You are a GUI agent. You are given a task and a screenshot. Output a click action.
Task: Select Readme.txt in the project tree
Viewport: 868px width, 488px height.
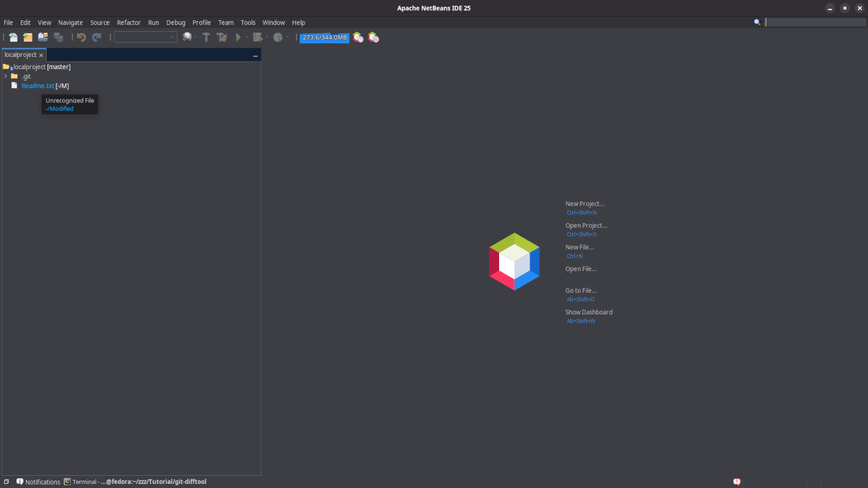pos(37,86)
